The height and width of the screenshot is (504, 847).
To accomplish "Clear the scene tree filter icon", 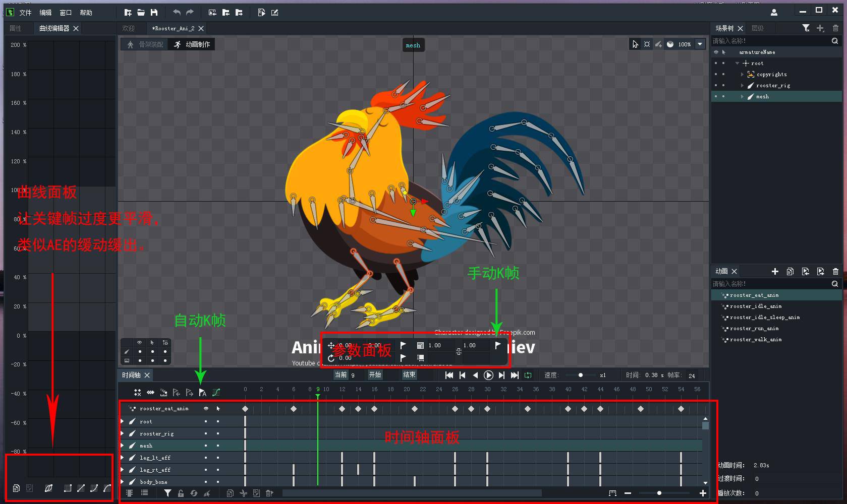I will tap(806, 28).
